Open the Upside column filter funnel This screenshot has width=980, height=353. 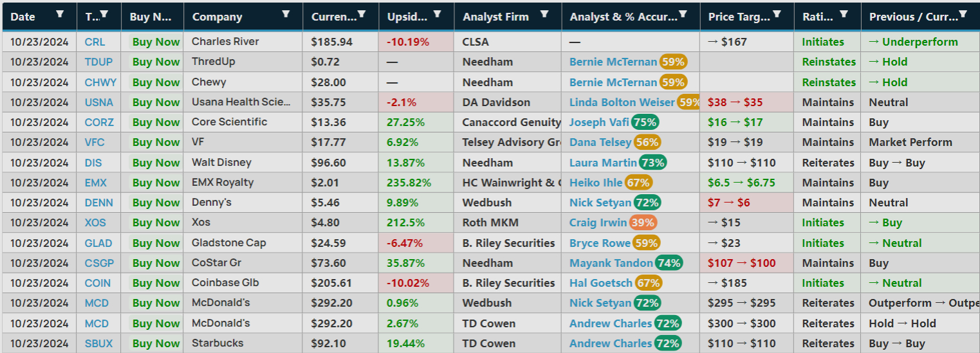[x=438, y=14]
